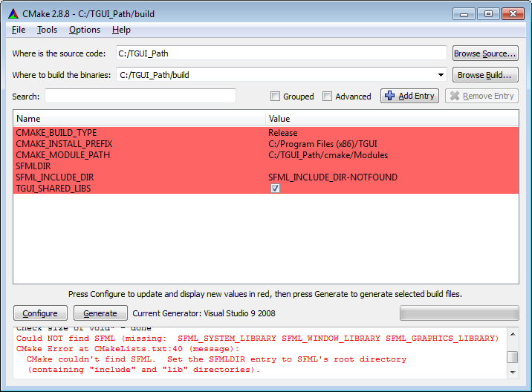
Task: Click the grey X icon on Remove Entry
Action: [x=455, y=96]
